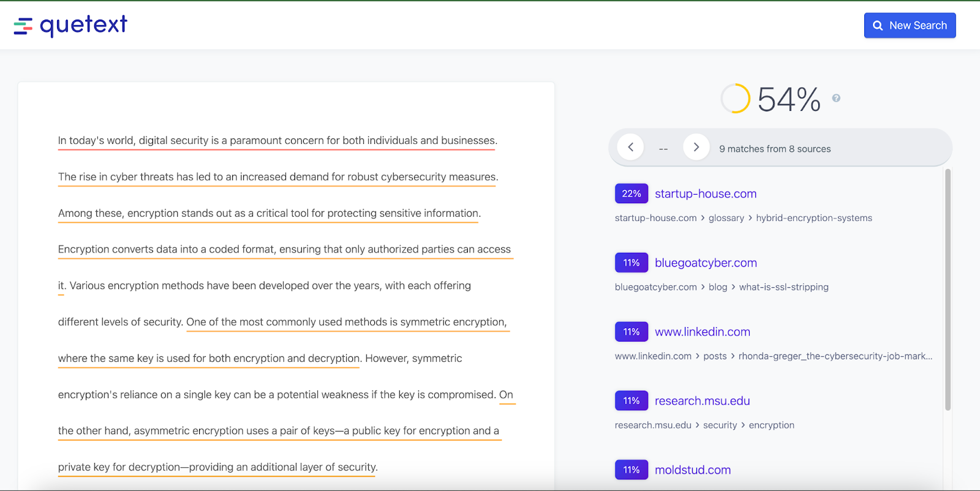
Task: Select highlighted text 'where the same key is used'
Action: click(x=209, y=358)
